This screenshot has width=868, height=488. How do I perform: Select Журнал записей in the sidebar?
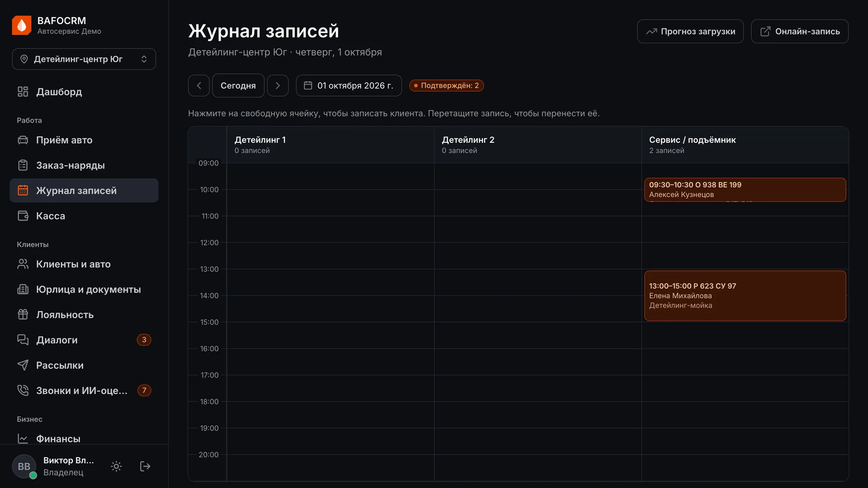coord(84,191)
